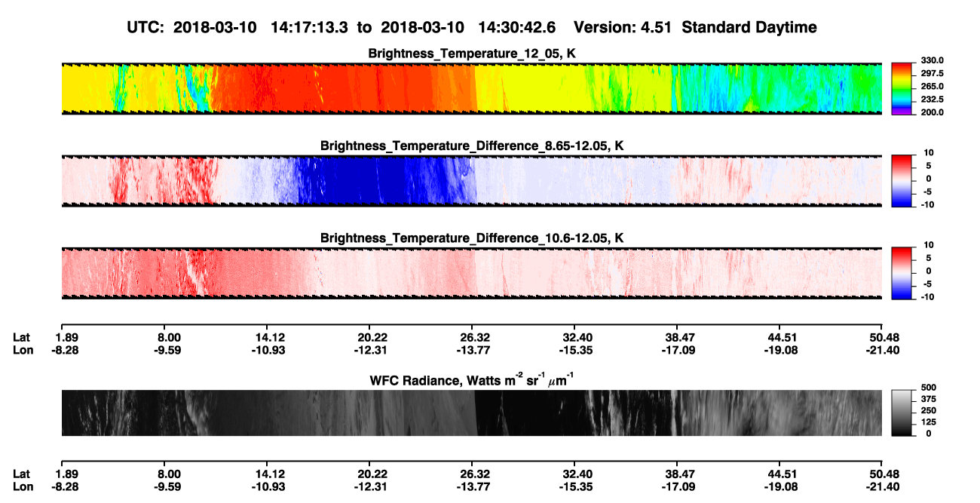Click the 'Lon' label on the bottom axis
This screenshot has height=503, width=980.
tap(22, 486)
